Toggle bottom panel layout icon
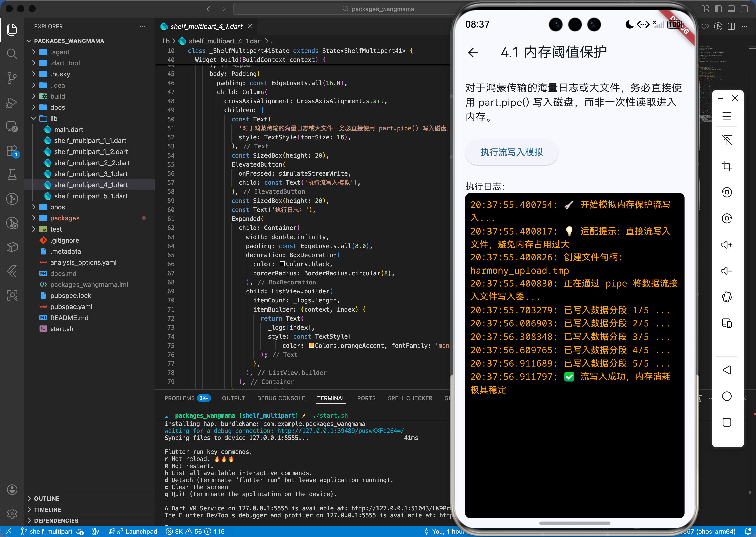The width and height of the screenshot is (756, 537). point(731,9)
